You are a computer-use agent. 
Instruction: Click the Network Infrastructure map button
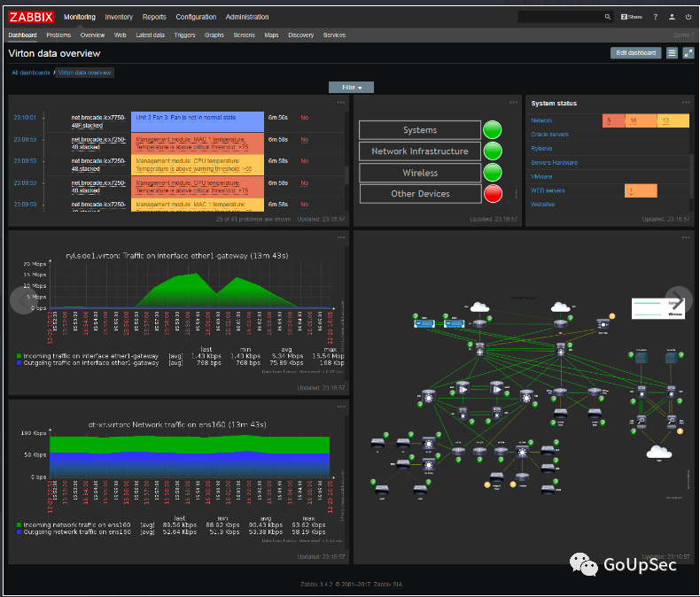pyautogui.click(x=420, y=151)
